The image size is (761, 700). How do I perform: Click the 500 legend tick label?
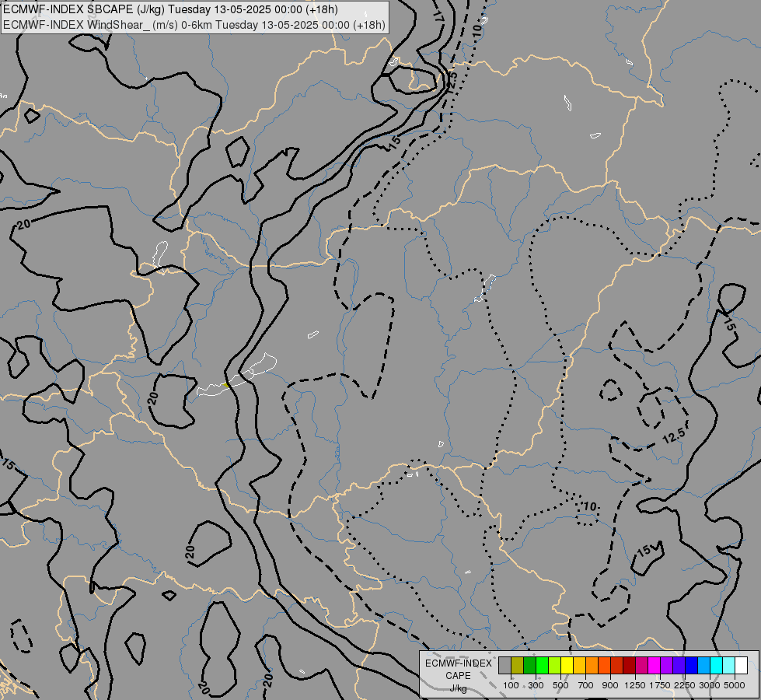[x=560, y=685]
